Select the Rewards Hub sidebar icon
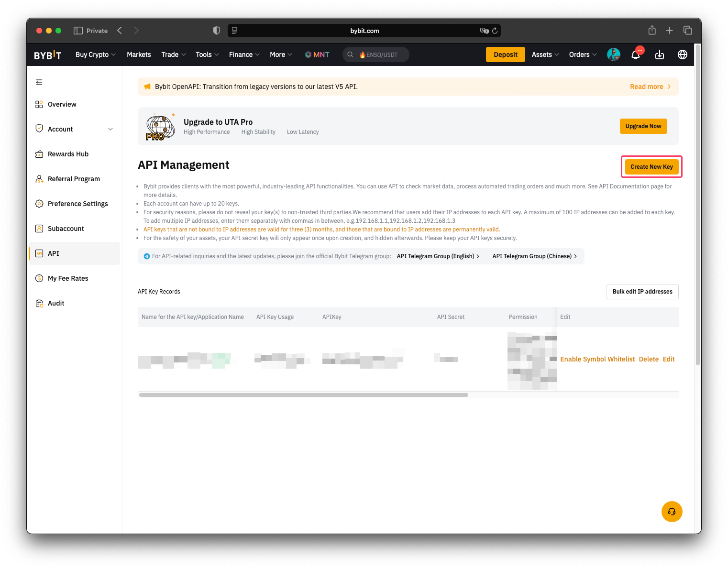 click(39, 153)
